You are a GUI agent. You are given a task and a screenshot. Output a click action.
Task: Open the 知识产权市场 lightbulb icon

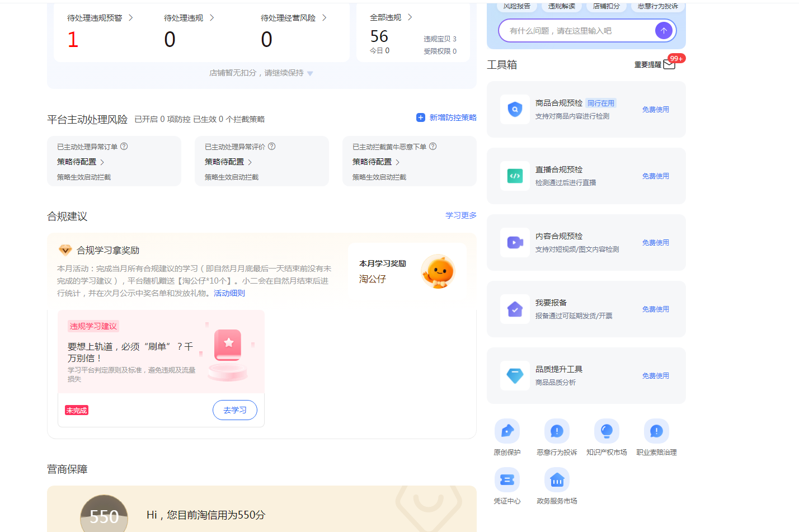coord(607,431)
